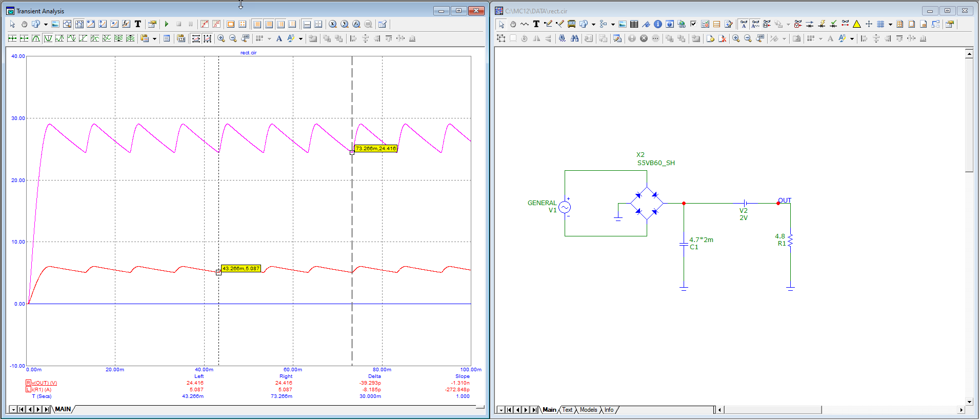Select the Pan hand tool in the schematic toolbar
The image size is (980, 420).
[x=513, y=24]
